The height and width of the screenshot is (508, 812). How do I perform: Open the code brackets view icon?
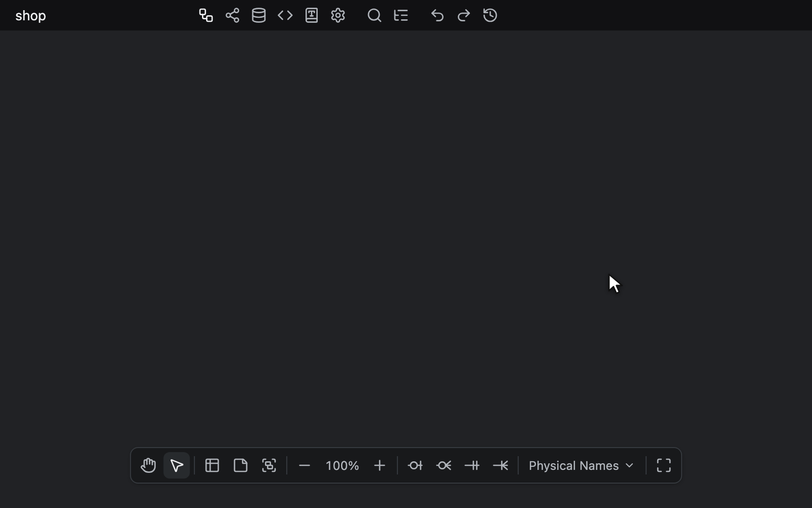click(x=285, y=16)
